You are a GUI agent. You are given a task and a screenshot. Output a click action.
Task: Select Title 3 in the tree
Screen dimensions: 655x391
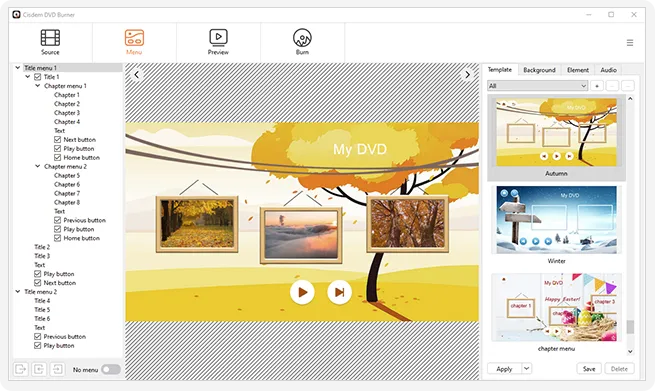pos(42,256)
